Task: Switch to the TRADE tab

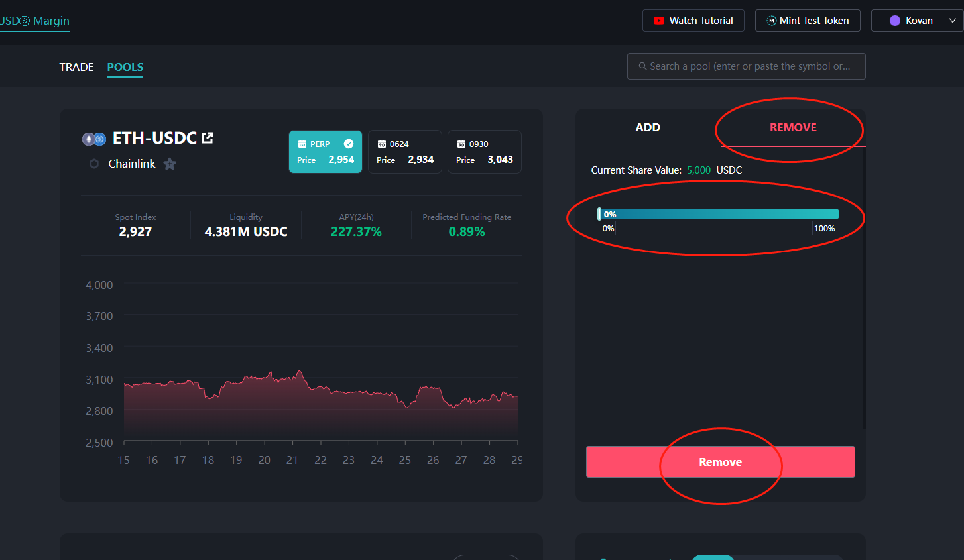Action: (76, 67)
